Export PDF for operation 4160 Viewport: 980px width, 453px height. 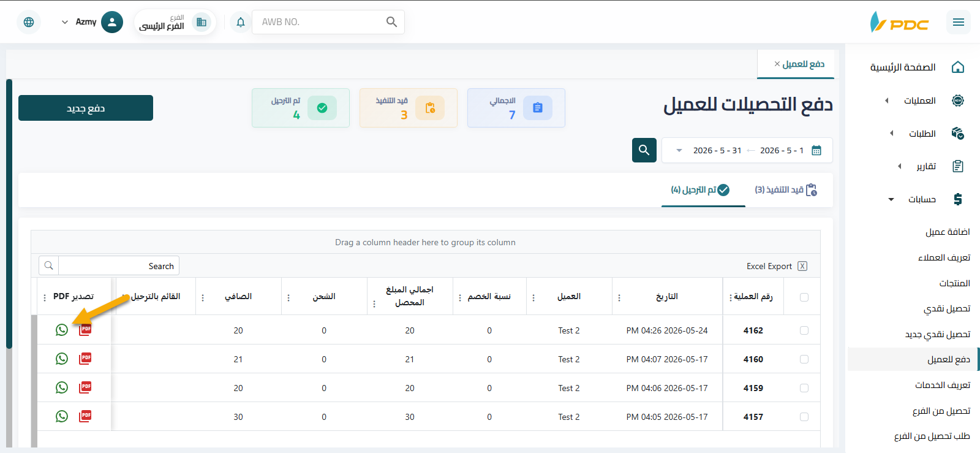pos(85,359)
